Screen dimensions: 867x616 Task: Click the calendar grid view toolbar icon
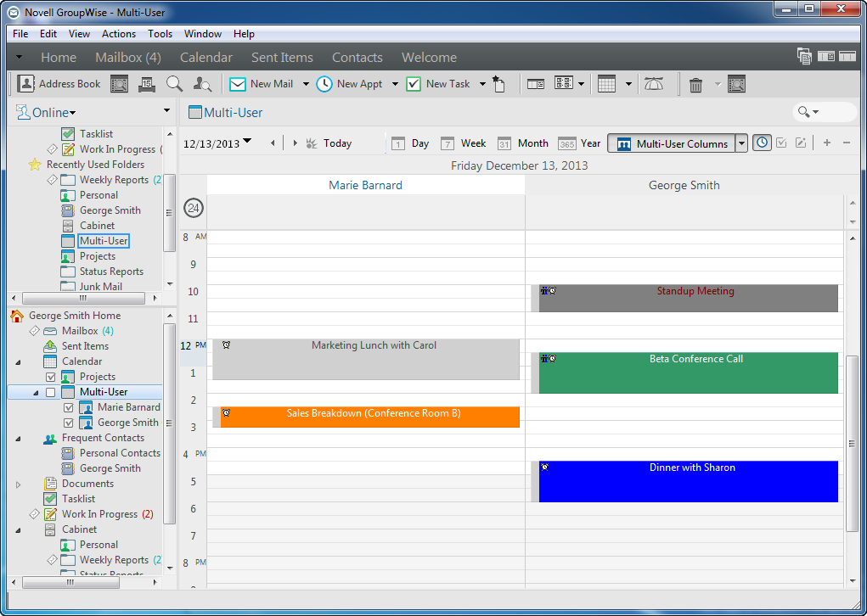(606, 84)
